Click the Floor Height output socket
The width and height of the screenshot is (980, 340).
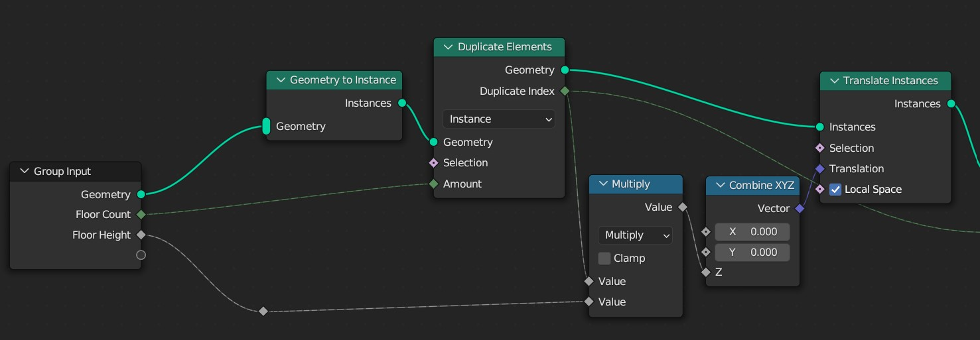[141, 235]
